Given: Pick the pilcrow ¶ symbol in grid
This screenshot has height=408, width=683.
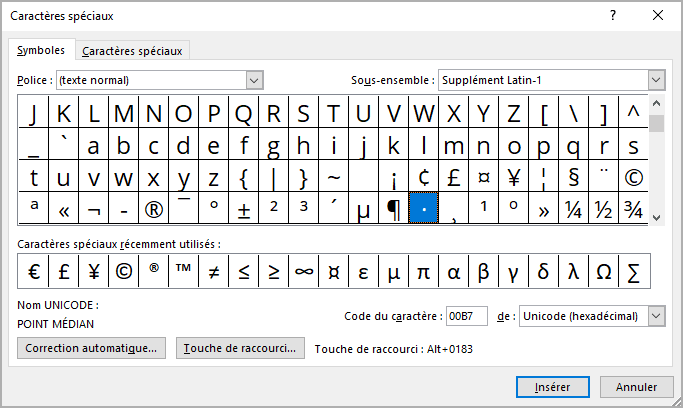Looking at the screenshot, I should coord(394,208).
